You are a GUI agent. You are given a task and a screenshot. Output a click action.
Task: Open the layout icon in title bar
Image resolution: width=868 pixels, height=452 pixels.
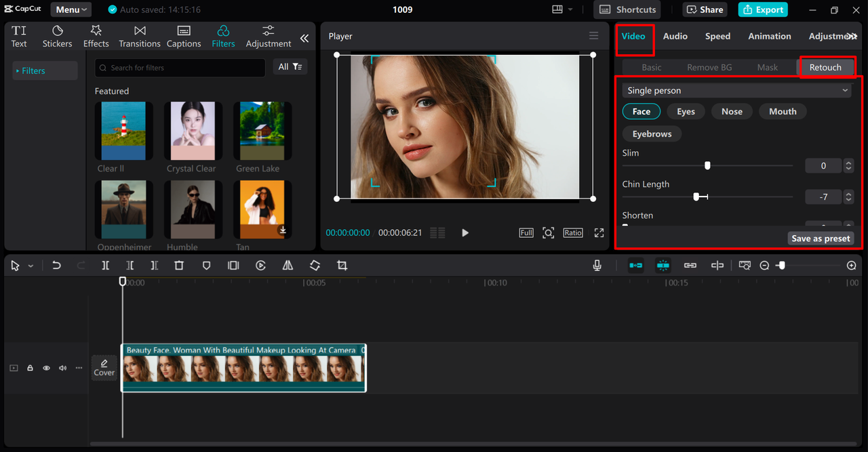coord(557,9)
